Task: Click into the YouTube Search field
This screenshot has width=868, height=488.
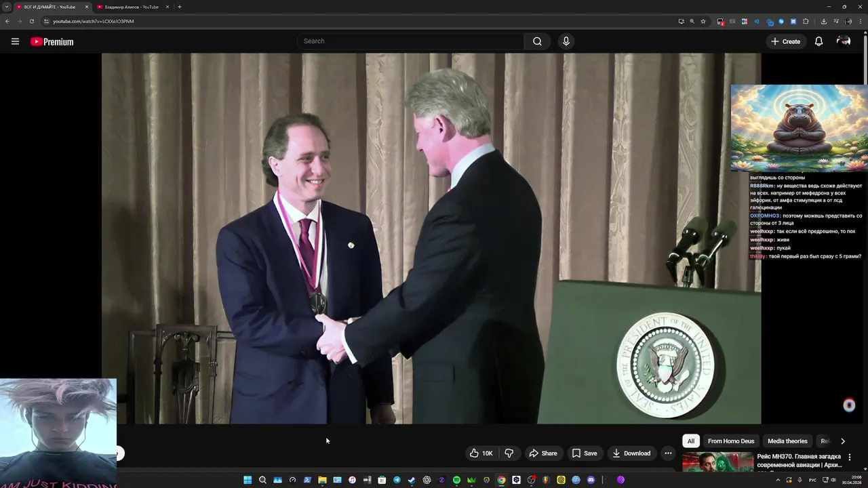Action: click(410, 41)
